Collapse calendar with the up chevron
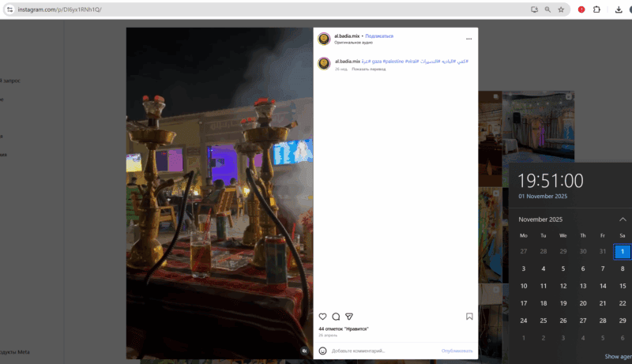The image size is (632, 364). (623, 219)
